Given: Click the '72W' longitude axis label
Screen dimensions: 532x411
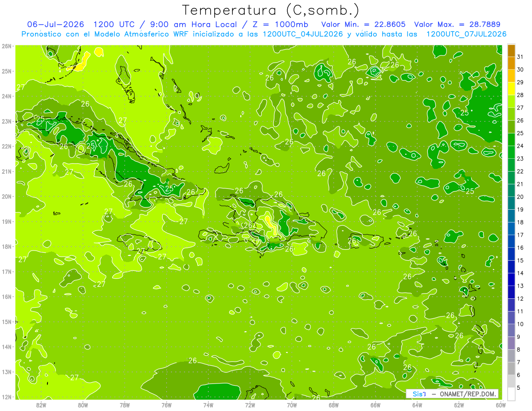Looking at the screenshot, I should tap(250, 404).
